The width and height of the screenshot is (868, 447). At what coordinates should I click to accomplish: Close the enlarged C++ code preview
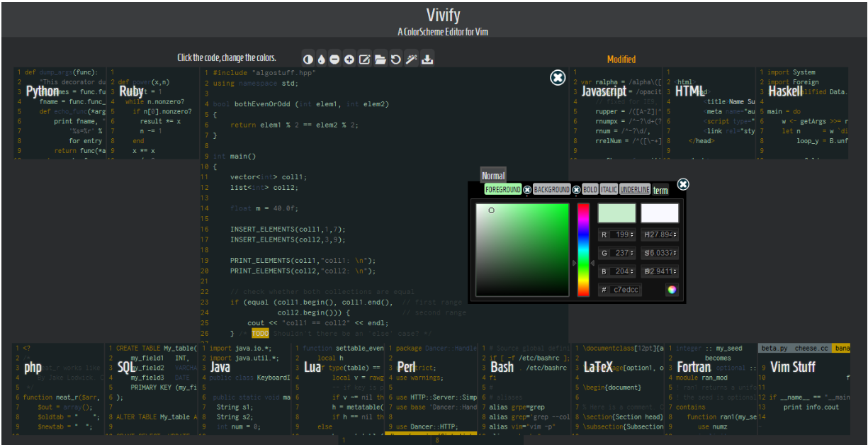click(x=558, y=78)
